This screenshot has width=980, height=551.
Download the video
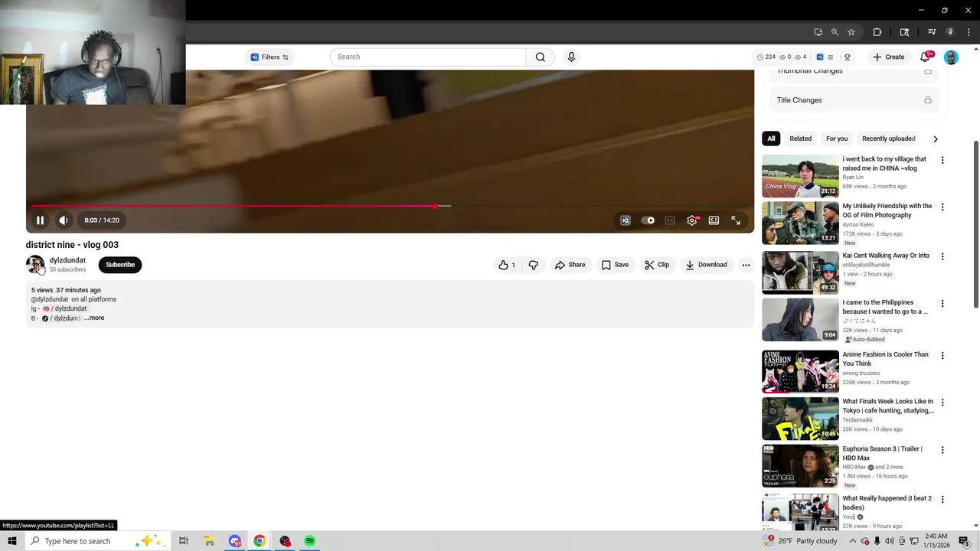(x=706, y=265)
